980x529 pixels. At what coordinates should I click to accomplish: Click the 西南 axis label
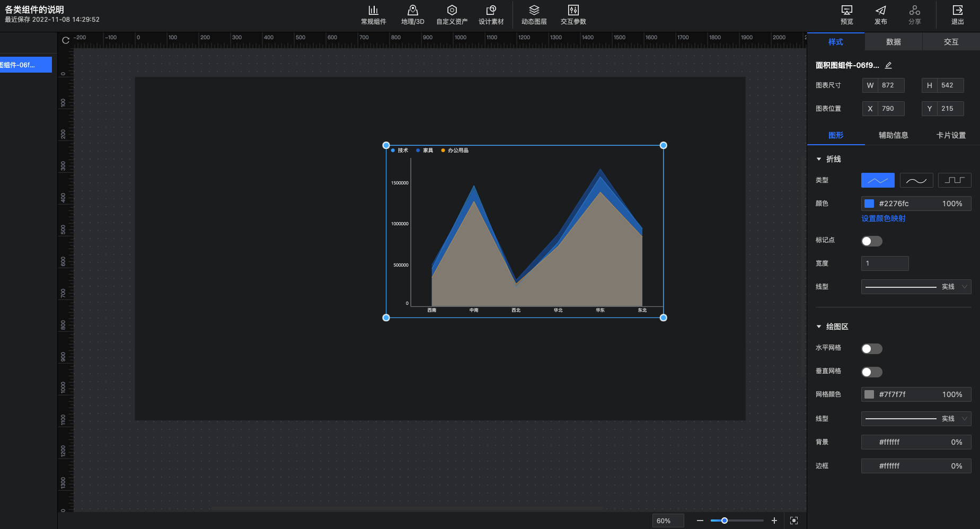(x=432, y=311)
